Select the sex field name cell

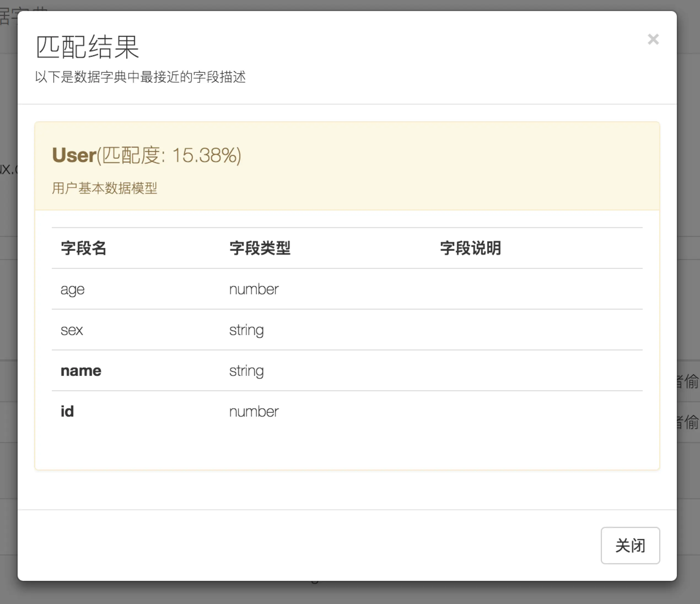72,330
